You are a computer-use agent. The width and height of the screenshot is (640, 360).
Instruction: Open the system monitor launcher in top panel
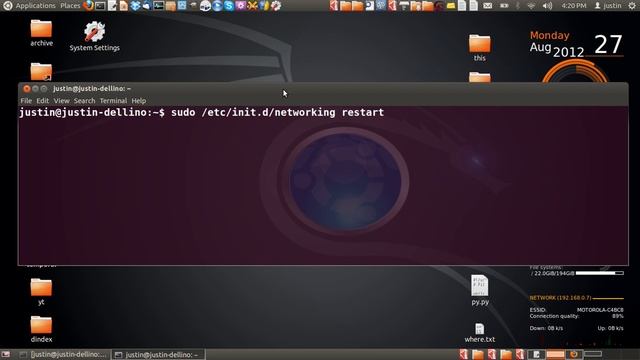[159, 6]
